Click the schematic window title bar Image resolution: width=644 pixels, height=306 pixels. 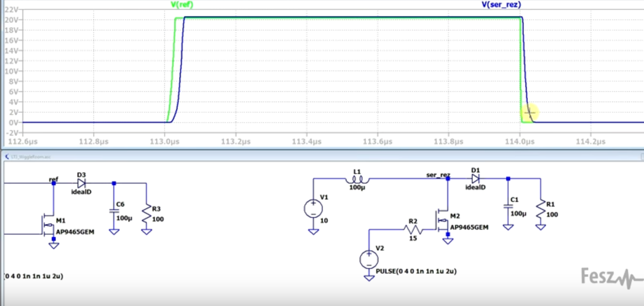tap(319, 156)
